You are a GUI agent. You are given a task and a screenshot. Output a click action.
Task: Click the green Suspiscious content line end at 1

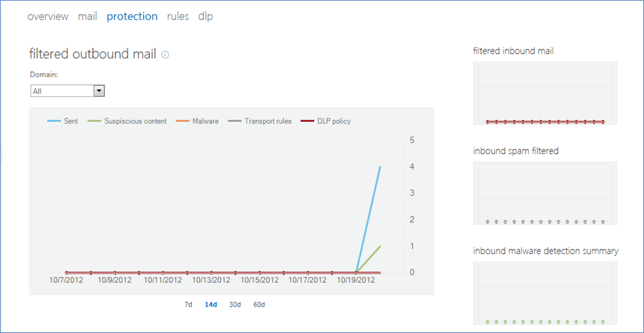click(x=380, y=246)
